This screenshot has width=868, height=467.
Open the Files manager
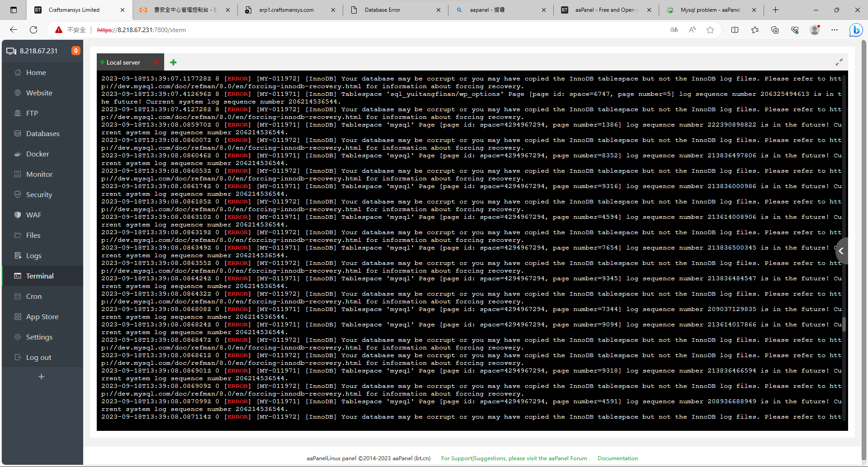[33, 235]
